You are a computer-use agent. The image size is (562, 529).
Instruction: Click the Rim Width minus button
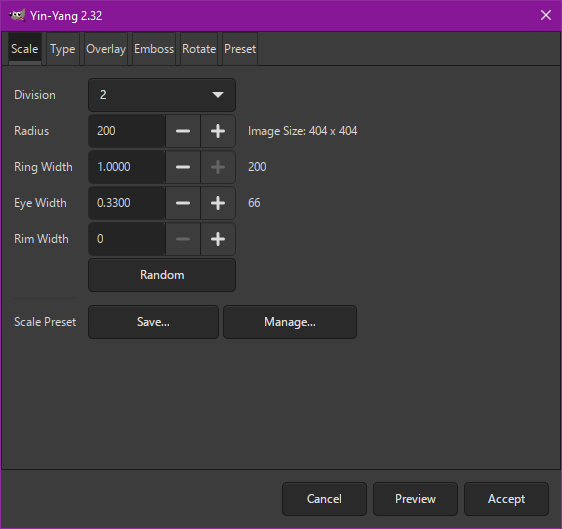pyautogui.click(x=183, y=239)
